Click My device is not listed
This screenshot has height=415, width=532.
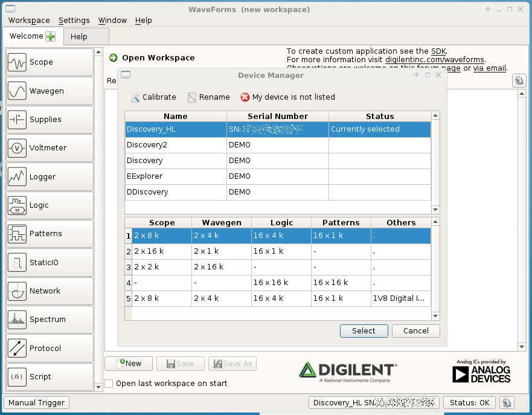(287, 97)
